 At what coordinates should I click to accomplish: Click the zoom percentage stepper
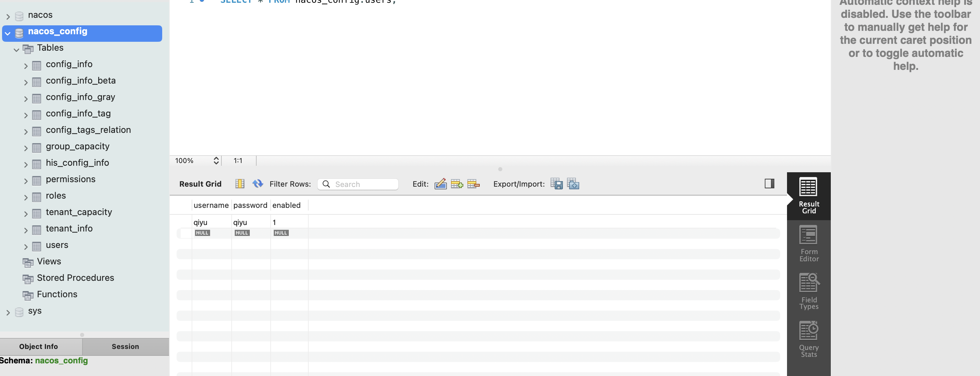[x=216, y=161]
